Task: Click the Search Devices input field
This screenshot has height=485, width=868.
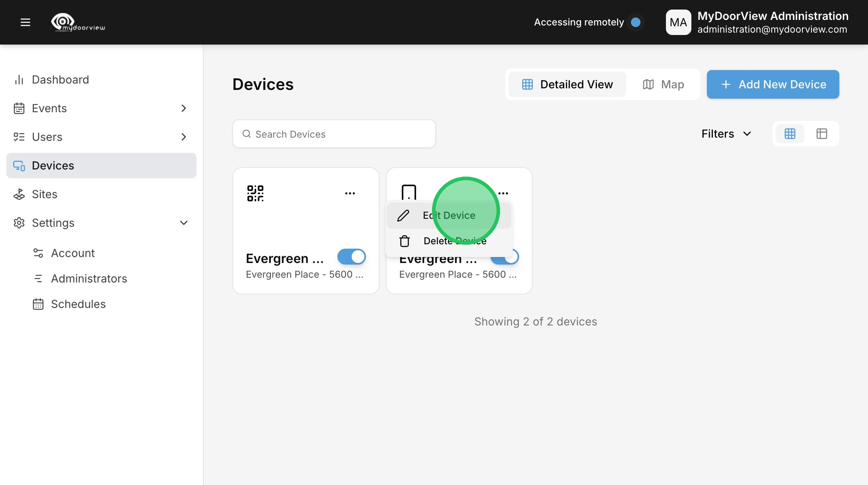Action: click(x=334, y=134)
